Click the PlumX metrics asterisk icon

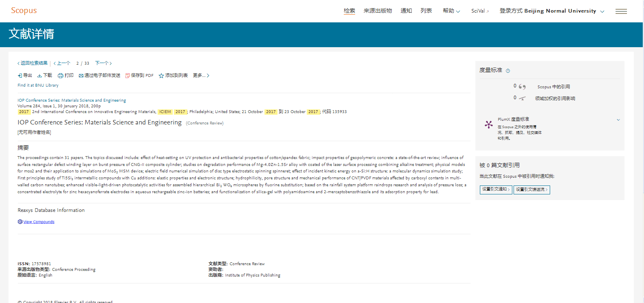(488, 124)
